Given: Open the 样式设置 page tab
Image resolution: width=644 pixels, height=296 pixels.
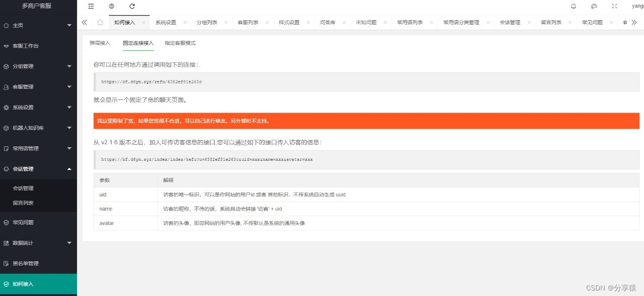Looking at the screenshot, I should 289,23.
